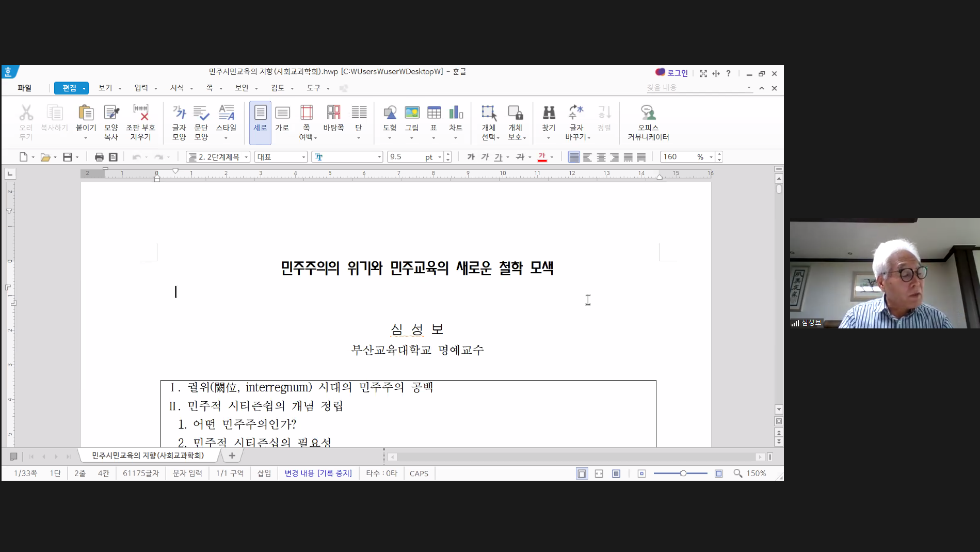Image resolution: width=980 pixels, height=552 pixels.
Task: Click 글자 바꾸기 (Change Character) icon
Action: click(x=576, y=113)
